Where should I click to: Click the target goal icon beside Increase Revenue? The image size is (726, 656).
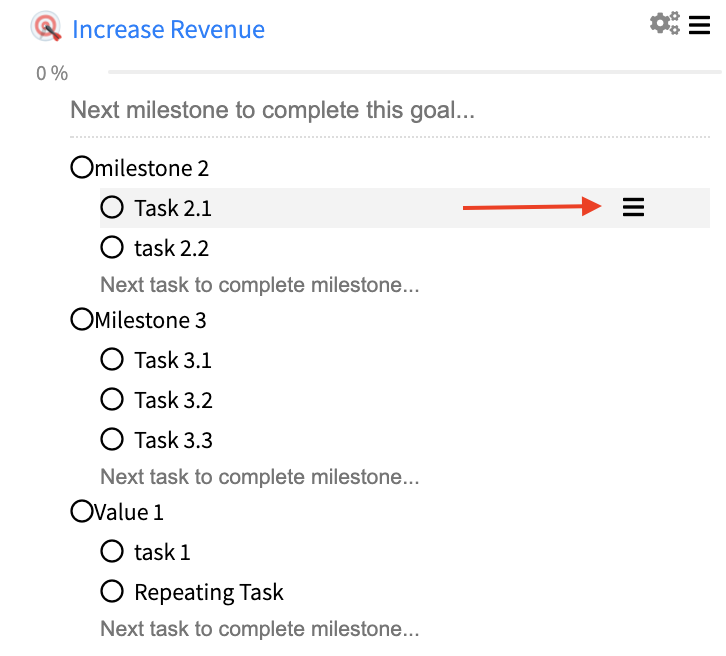pyautogui.click(x=46, y=26)
